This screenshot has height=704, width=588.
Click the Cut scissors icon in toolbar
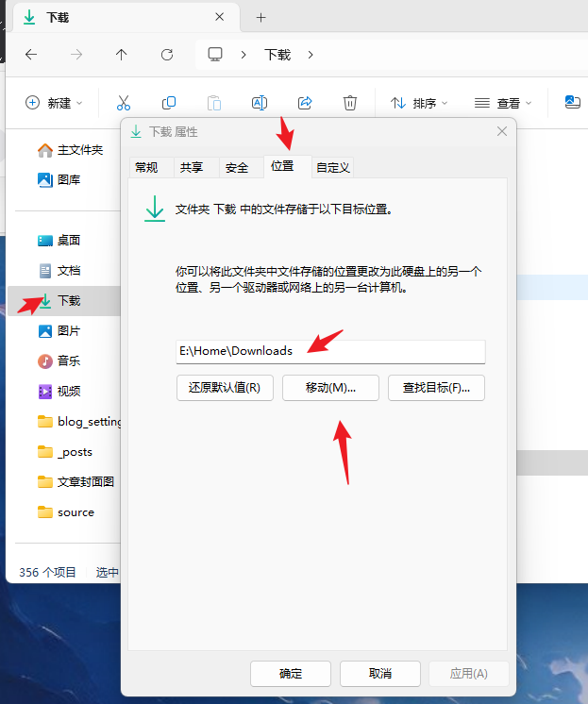[124, 103]
